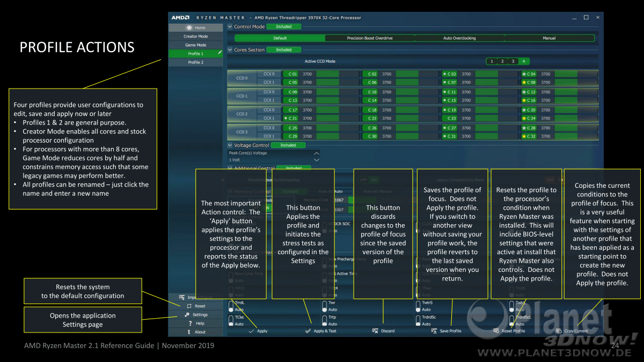This screenshot has width=644, height=362.
Task: Toggle the TCke Auto switch
Action: click(x=231, y=320)
